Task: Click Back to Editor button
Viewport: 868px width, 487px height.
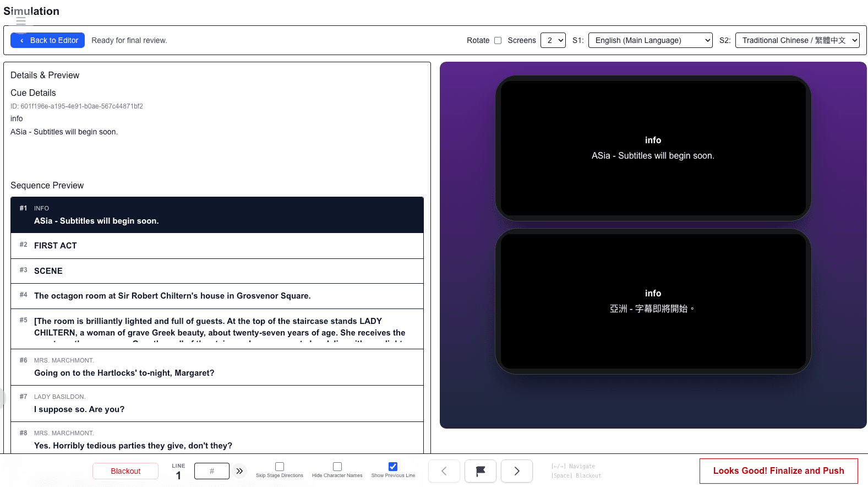Action: pos(47,40)
